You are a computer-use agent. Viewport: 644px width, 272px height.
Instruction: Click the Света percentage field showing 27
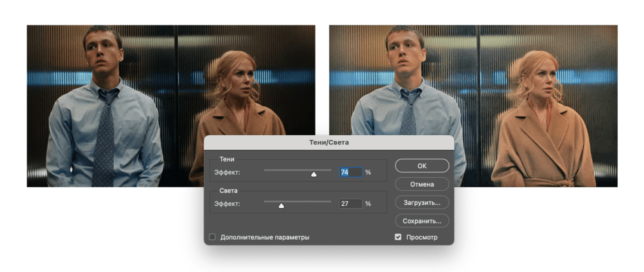tap(351, 203)
